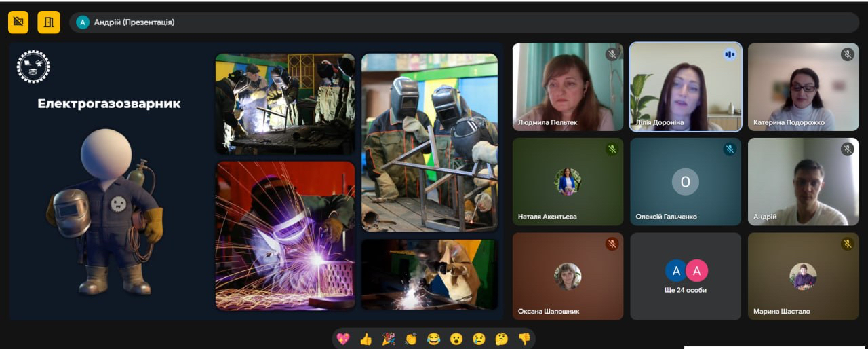
Task: Send the thinking face reaction
Action: tap(501, 339)
